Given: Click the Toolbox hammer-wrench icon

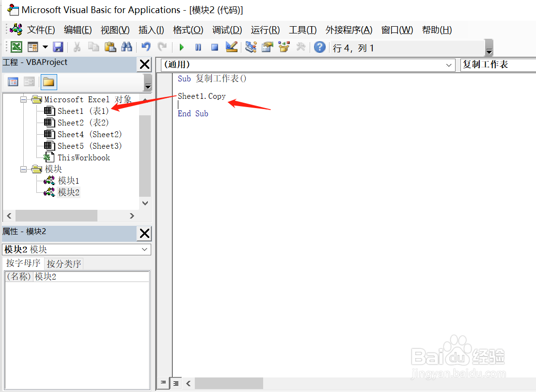Looking at the screenshot, I should (301, 47).
